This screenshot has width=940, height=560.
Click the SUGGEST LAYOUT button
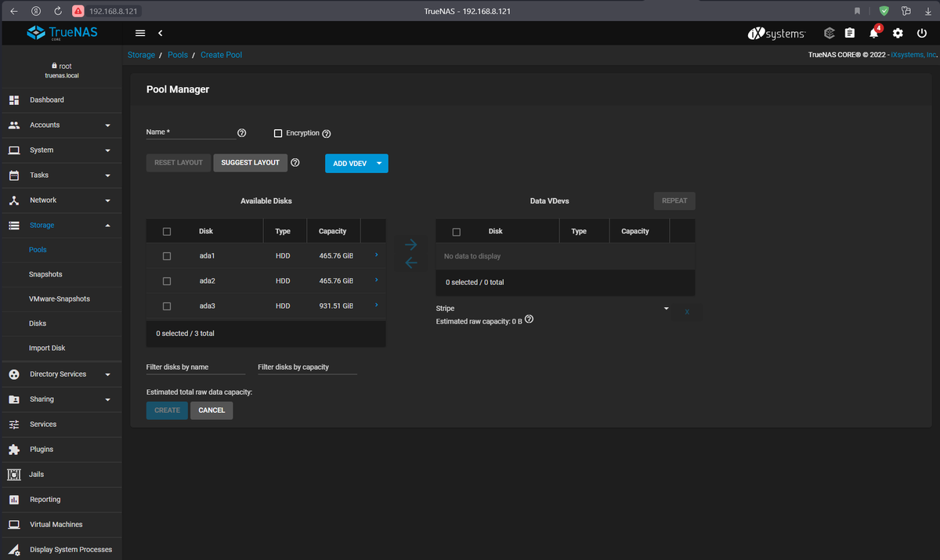250,163
